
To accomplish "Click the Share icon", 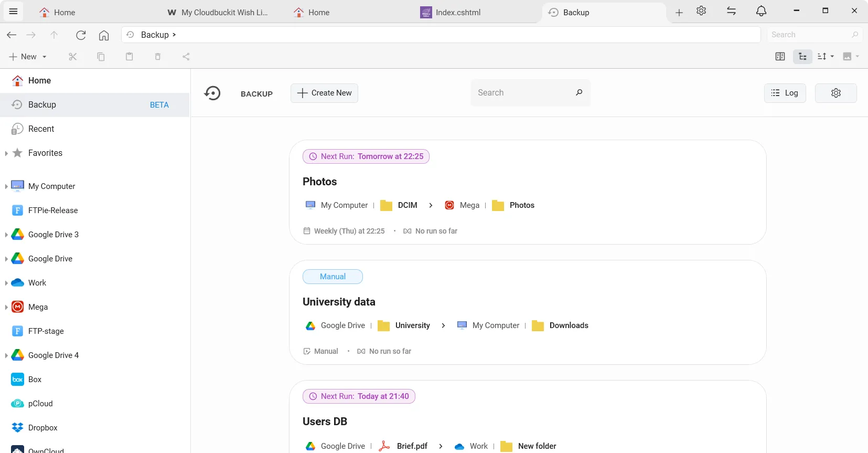I will tap(186, 57).
